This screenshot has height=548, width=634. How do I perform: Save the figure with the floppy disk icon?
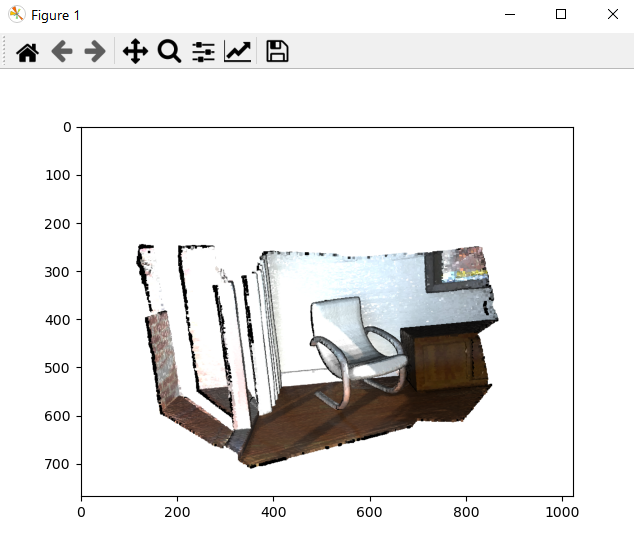point(277,52)
